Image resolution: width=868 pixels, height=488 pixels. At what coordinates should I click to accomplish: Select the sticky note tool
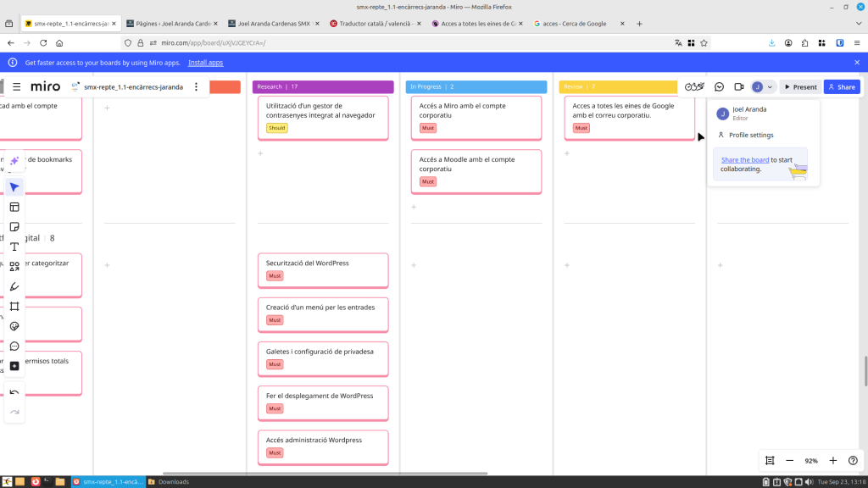click(14, 227)
